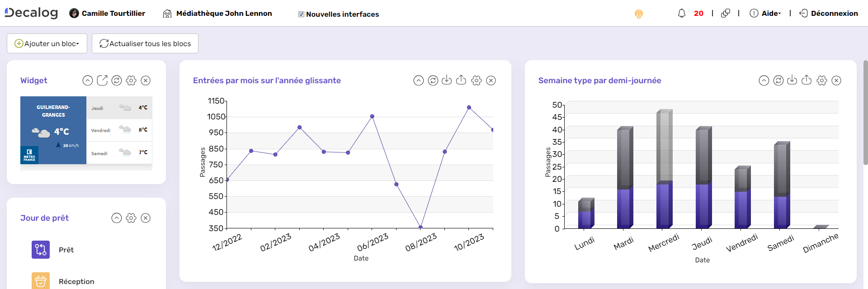Image resolution: width=868 pixels, height=289 pixels.
Task: Open Widget block in external window
Action: tap(102, 81)
